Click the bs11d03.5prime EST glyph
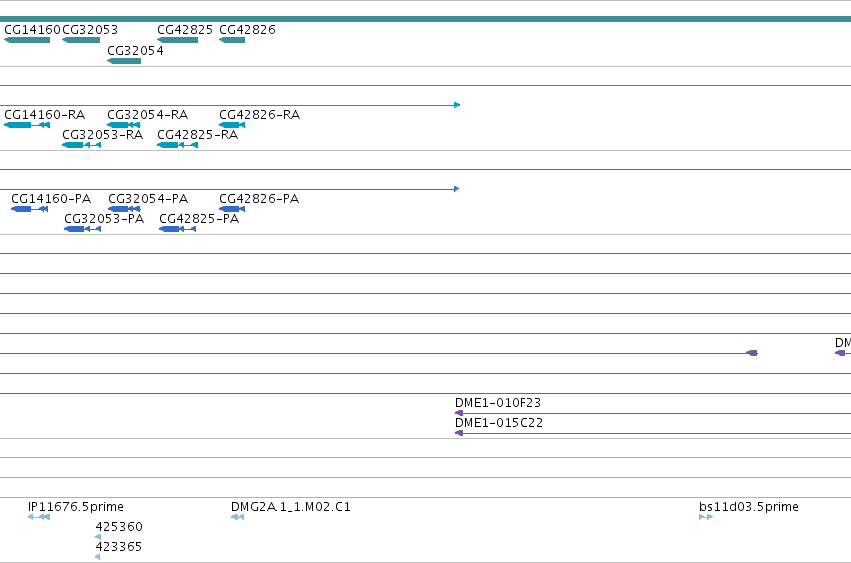 pyautogui.click(x=706, y=517)
